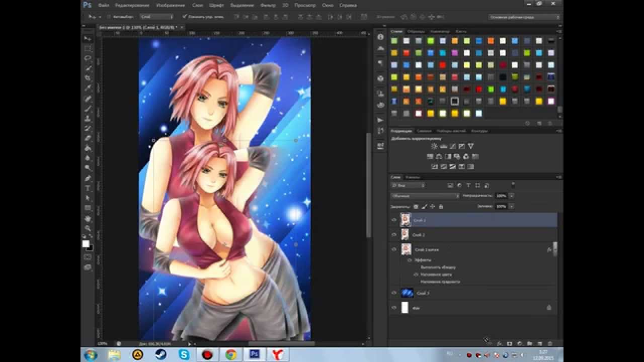Delete layer using the trash icon
The image size is (644, 362).
pyautogui.click(x=550, y=343)
